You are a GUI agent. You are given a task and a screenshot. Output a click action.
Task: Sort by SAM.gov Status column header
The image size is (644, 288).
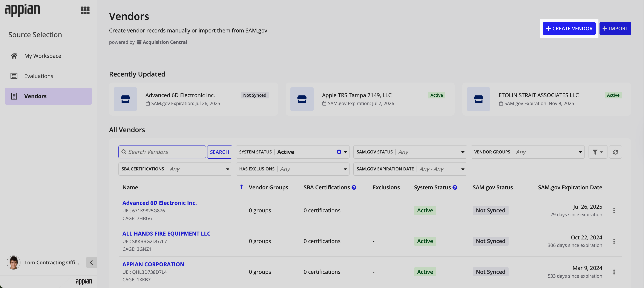pyautogui.click(x=492, y=187)
